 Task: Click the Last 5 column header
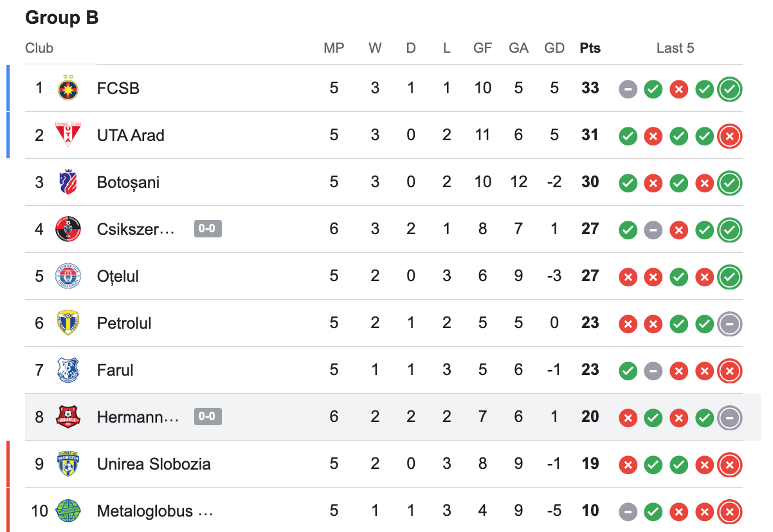pos(675,48)
